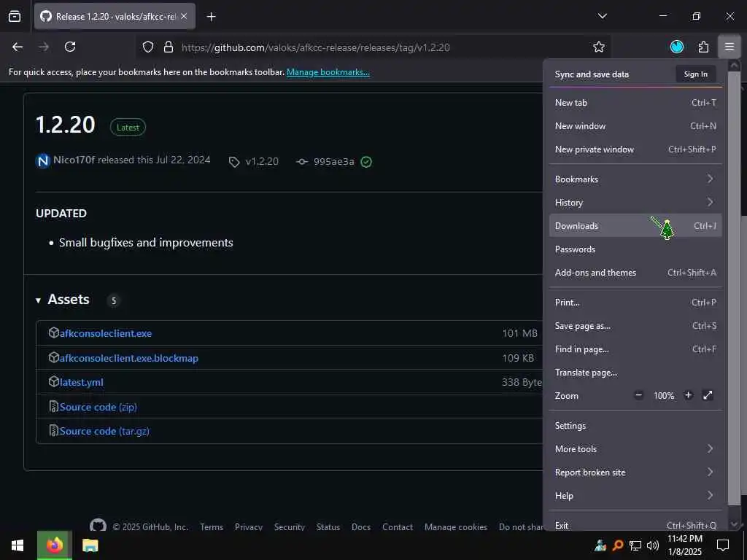The height and width of the screenshot is (560, 747).
Task: Go back to previous page
Action: (18, 47)
